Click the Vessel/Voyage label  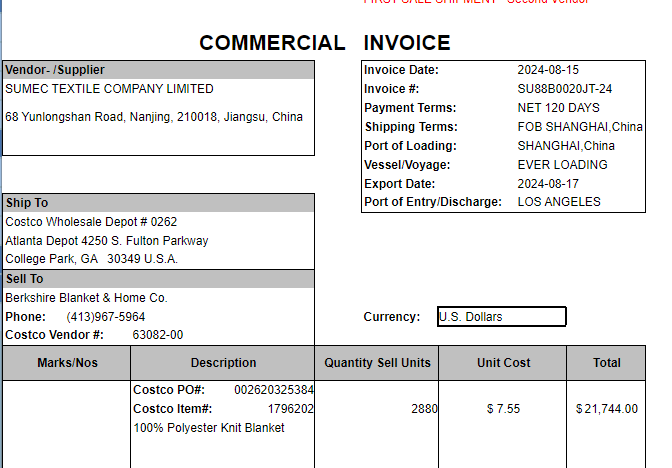407,165
